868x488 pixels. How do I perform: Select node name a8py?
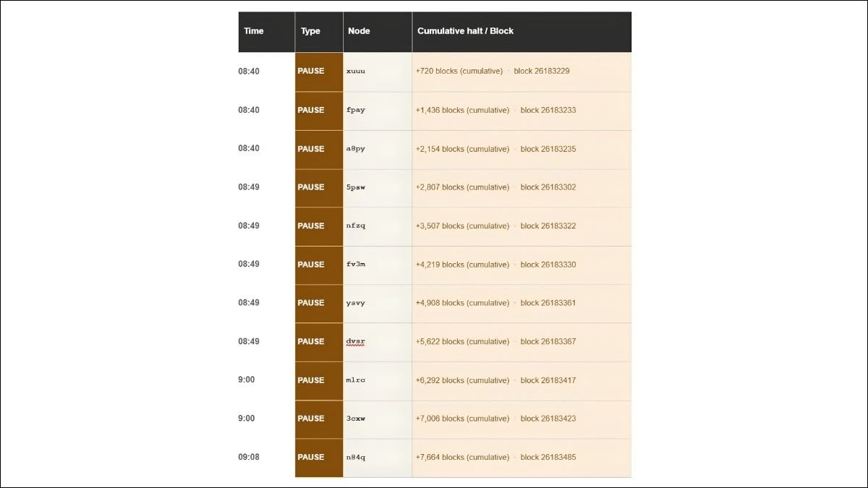[x=356, y=149]
